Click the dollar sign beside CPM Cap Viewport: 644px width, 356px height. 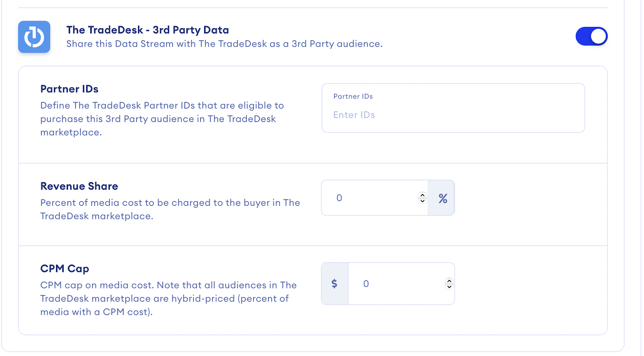tap(334, 284)
